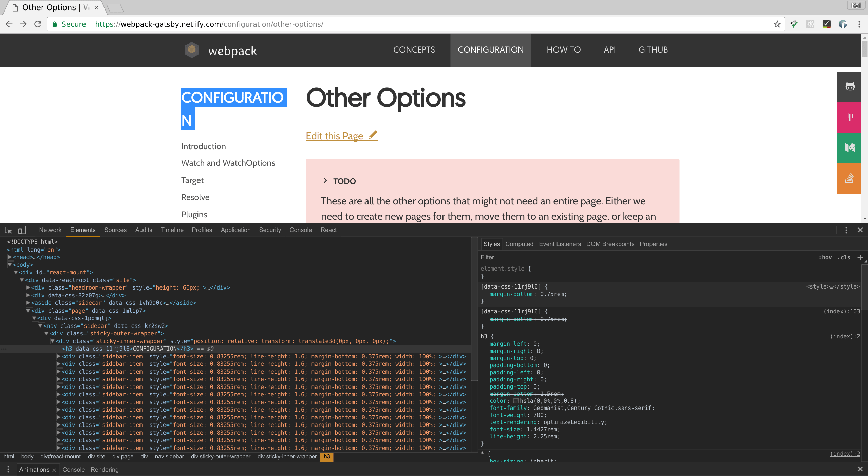868x476 pixels.
Task: Expand the head element in the DOM tree
Action: coord(10,257)
